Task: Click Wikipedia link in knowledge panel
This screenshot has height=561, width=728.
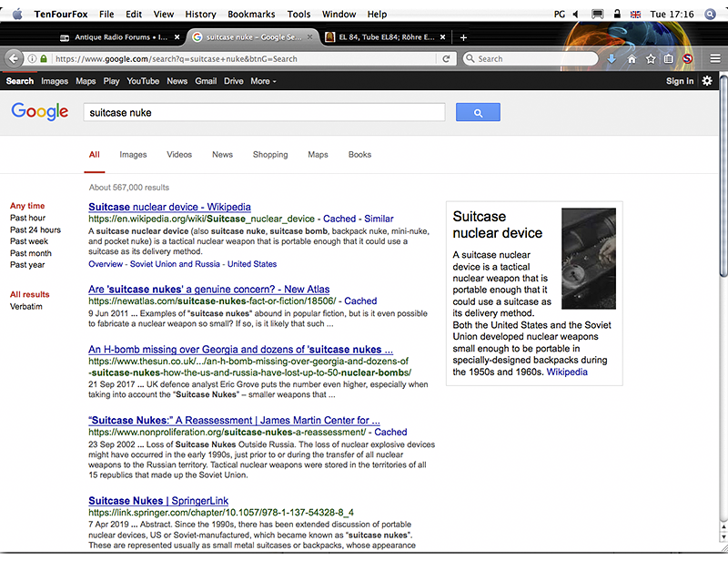Action: (567, 372)
